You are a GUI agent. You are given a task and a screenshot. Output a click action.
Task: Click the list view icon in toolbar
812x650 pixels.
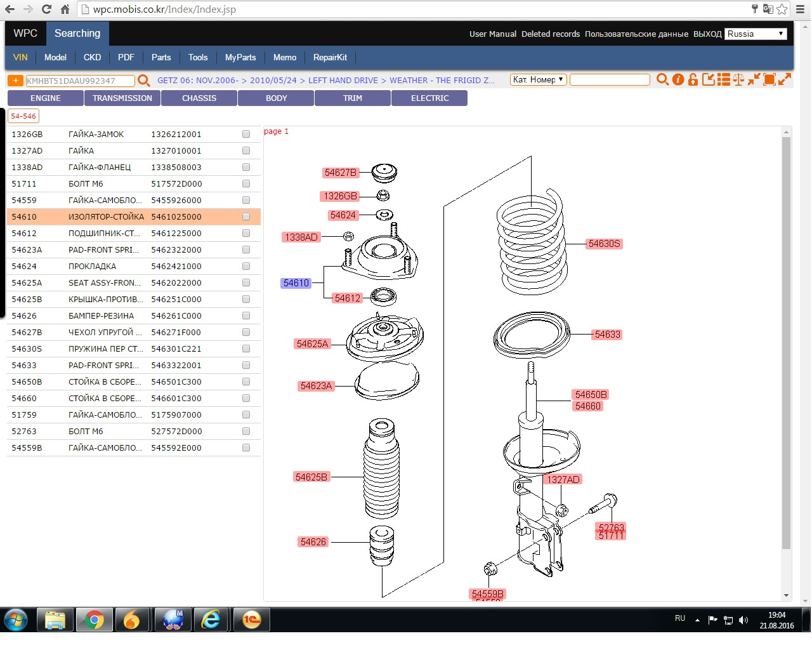tap(724, 79)
